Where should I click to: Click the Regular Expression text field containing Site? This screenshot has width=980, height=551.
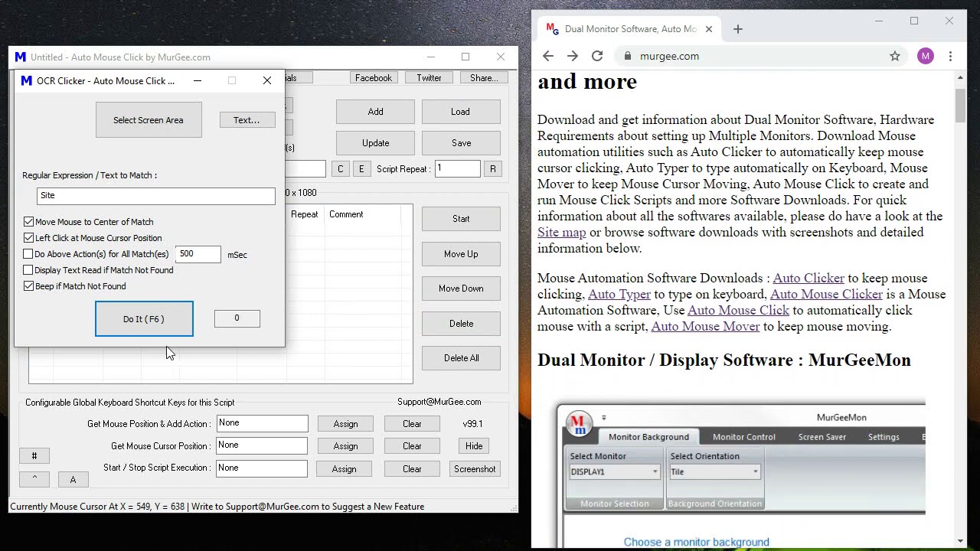[156, 196]
